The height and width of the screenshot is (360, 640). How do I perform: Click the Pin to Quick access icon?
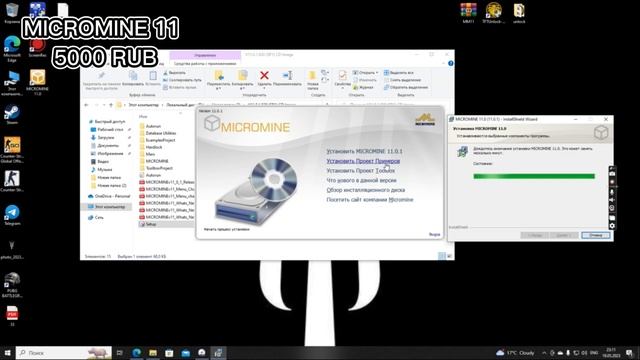click(x=102, y=76)
